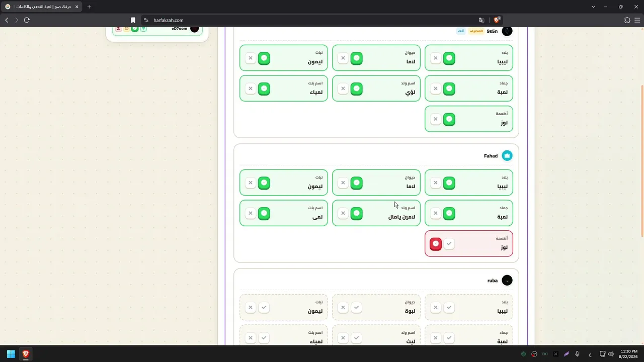Open Brave main menu
Screen dimensions: 644x362
coord(637,20)
